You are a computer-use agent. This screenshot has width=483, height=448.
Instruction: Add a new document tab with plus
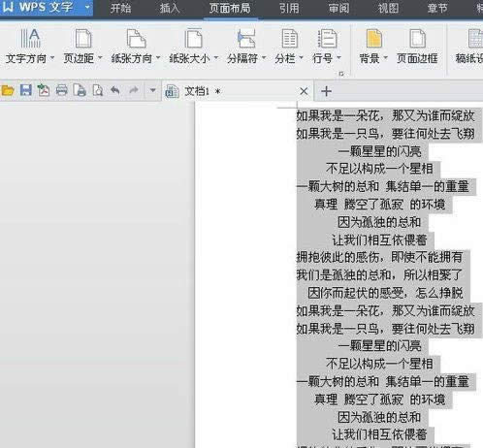click(326, 91)
